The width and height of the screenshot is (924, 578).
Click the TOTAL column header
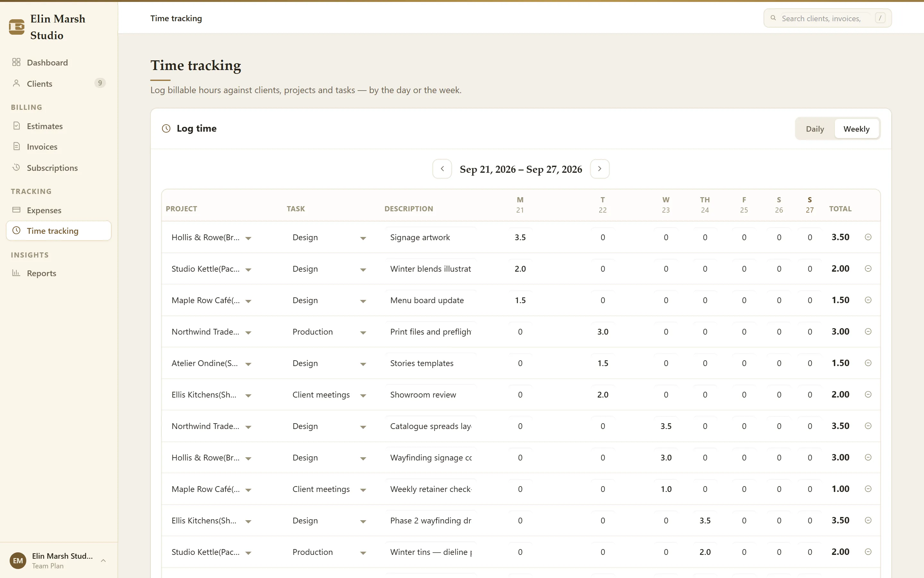[840, 209]
